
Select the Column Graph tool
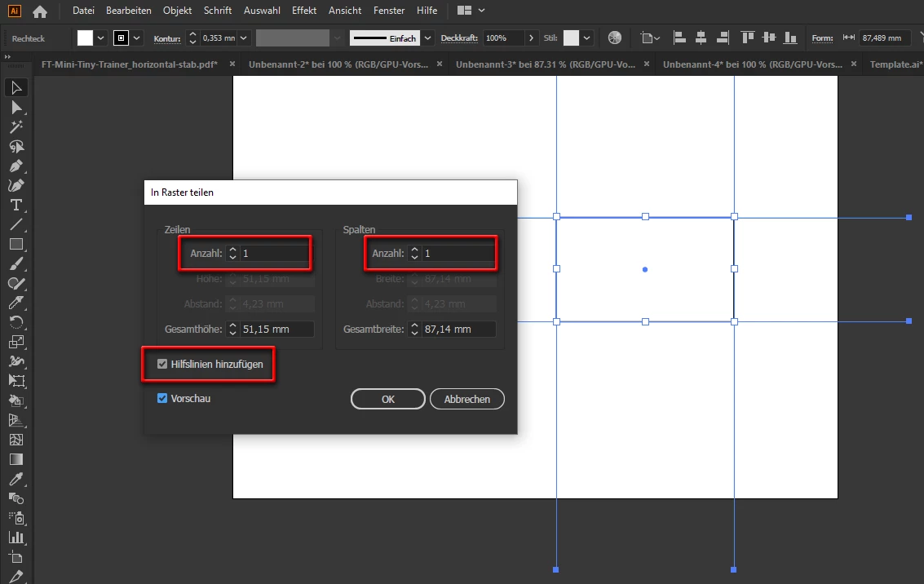pyautogui.click(x=16, y=537)
